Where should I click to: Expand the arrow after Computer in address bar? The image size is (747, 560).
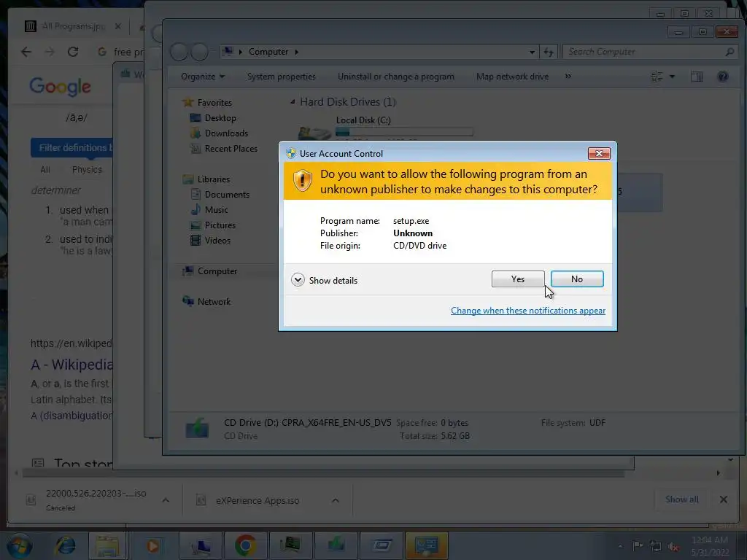(x=296, y=52)
